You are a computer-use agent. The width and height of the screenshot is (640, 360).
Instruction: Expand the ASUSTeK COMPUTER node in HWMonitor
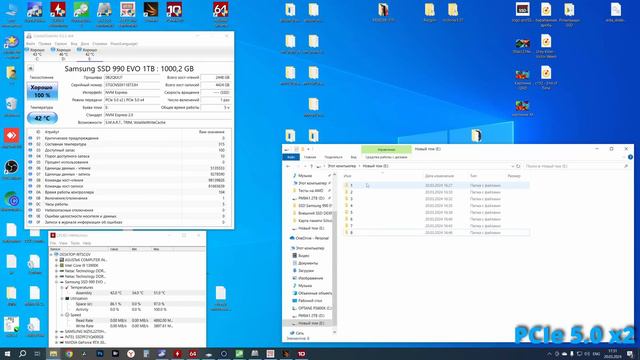[57, 260]
